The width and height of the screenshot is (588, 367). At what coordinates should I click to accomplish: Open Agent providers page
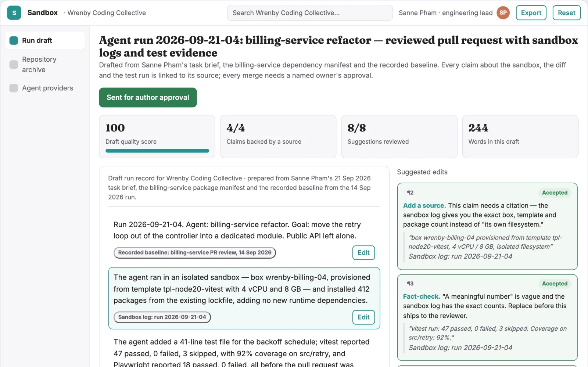(x=45, y=88)
